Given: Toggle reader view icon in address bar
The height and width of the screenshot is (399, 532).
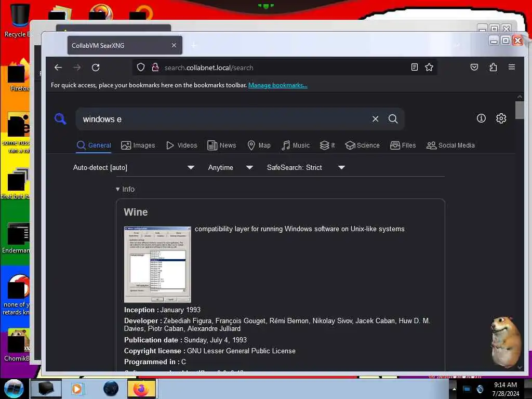Looking at the screenshot, I should pos(414,67).
